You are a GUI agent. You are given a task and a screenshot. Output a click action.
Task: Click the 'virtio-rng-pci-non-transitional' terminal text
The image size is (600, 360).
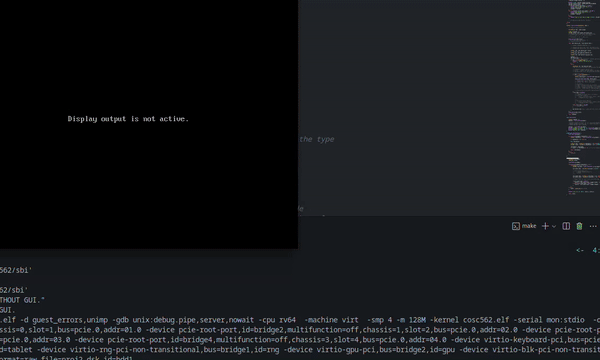[x=135, y=350]
